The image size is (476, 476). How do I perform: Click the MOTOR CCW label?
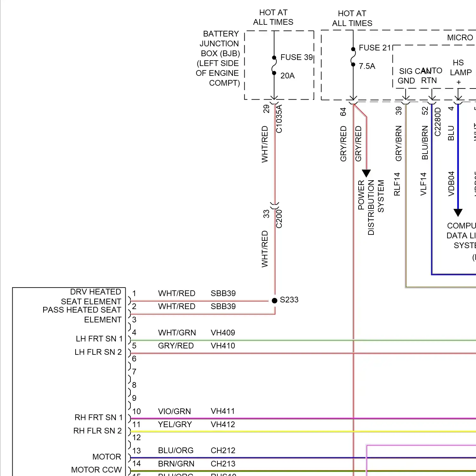[96, 470]
